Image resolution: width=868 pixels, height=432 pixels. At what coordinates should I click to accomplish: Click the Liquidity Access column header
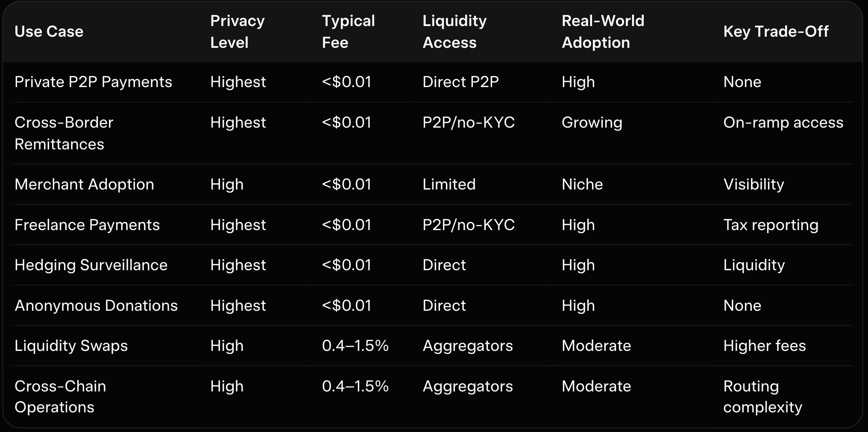click(x=455, y=32)
